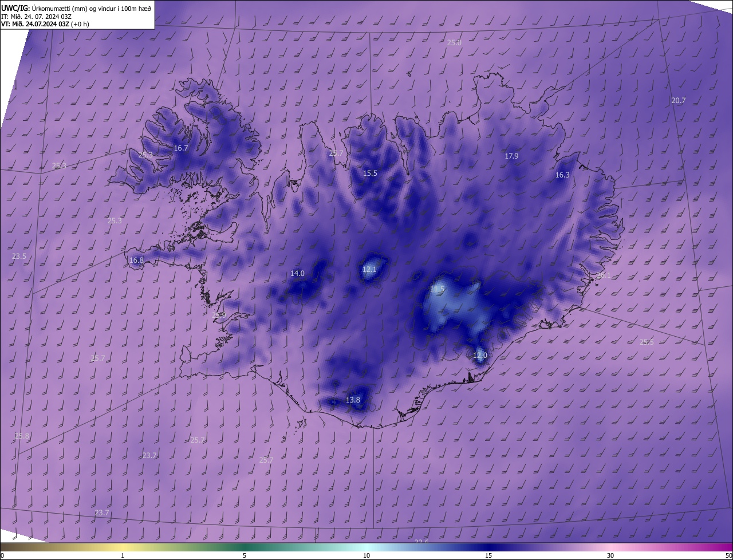733x560 pixels.
Task: Click the 16.3 value label
Action: (562, 175)
